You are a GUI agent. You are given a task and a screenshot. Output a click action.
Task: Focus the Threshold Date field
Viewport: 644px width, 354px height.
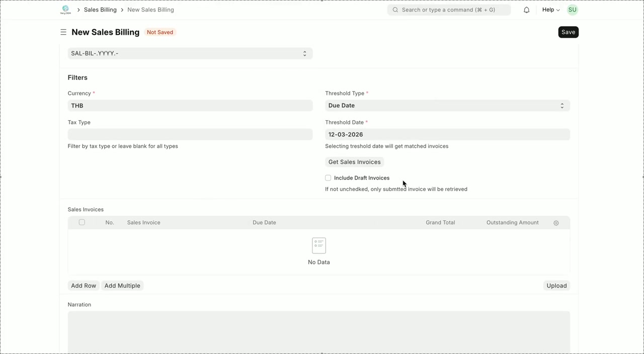[447, 135]
